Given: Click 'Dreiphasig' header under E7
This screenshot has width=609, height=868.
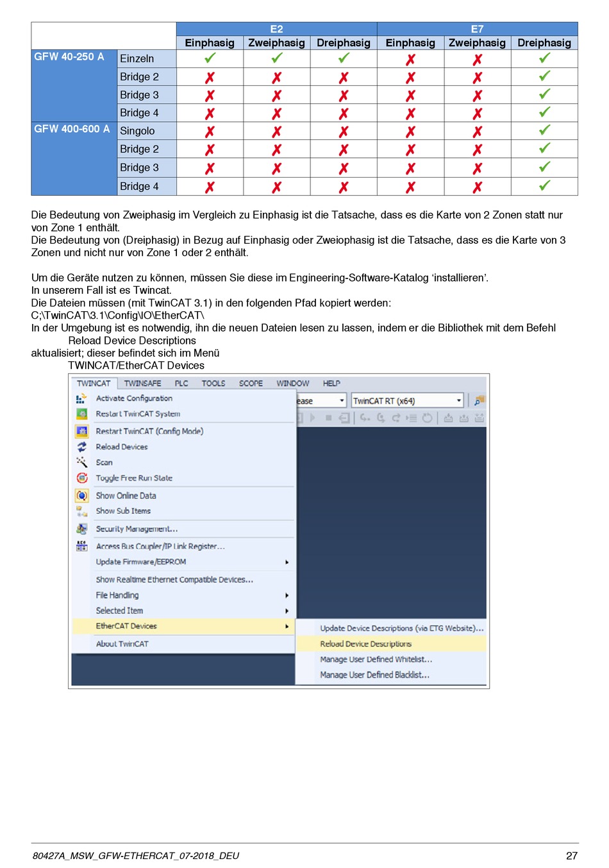Looking at the screenshot, I should [x=544, y=43].
